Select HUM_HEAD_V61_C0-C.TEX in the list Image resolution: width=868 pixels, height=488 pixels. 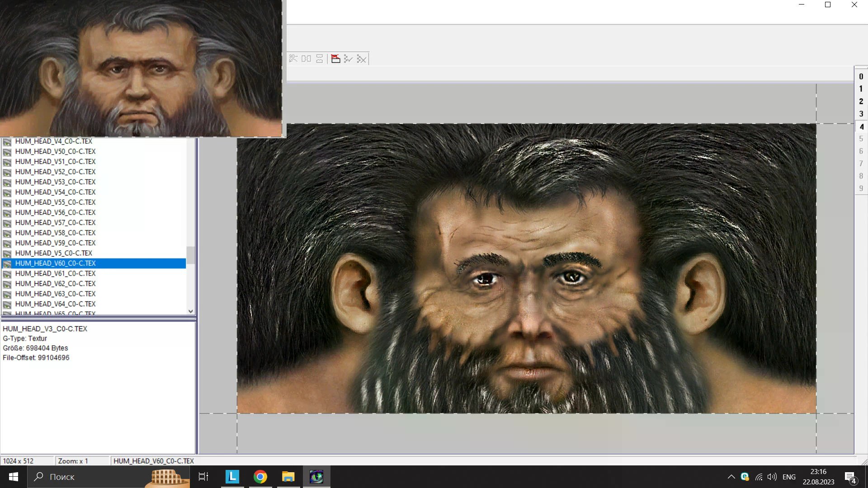[55, 273]
